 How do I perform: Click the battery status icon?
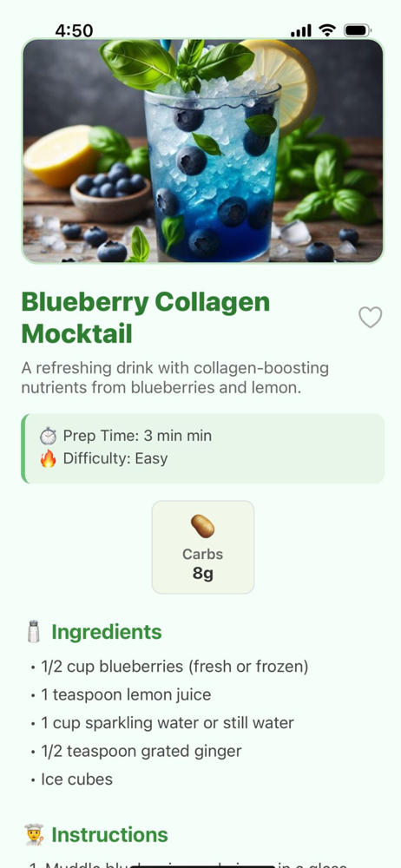pyautogui.click(x=358, y=30)
